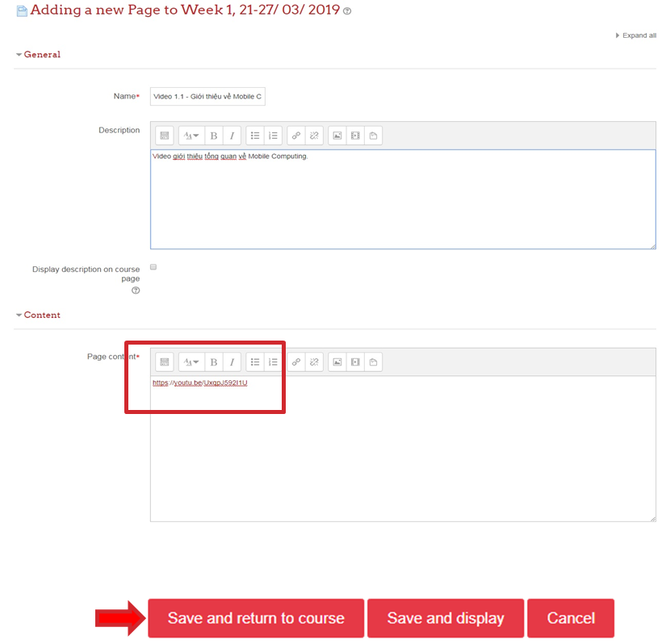Click the link icon in Description toolbar
Viewport: 666px width, 644px height.
296,136
